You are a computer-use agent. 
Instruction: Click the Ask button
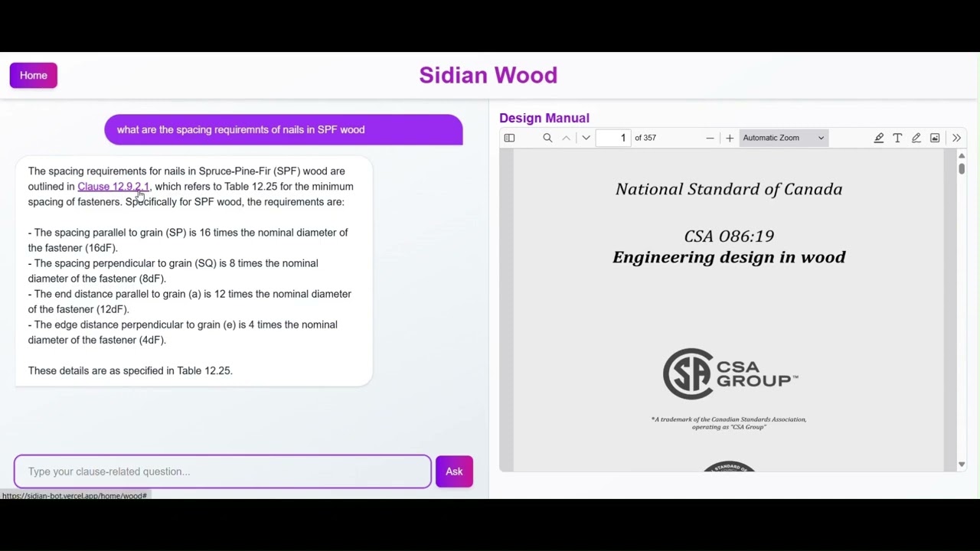click(x=454, y=471)
